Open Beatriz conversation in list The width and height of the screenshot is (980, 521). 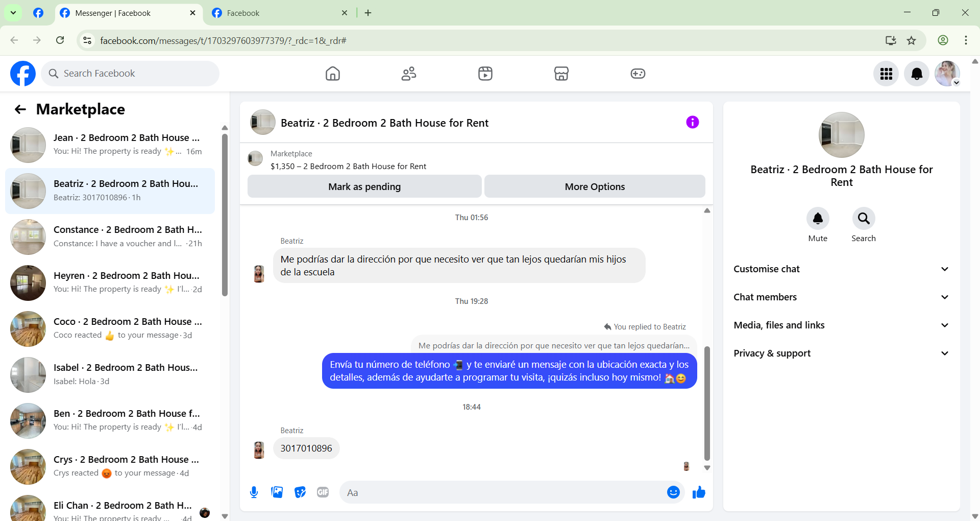coord(110,191)
